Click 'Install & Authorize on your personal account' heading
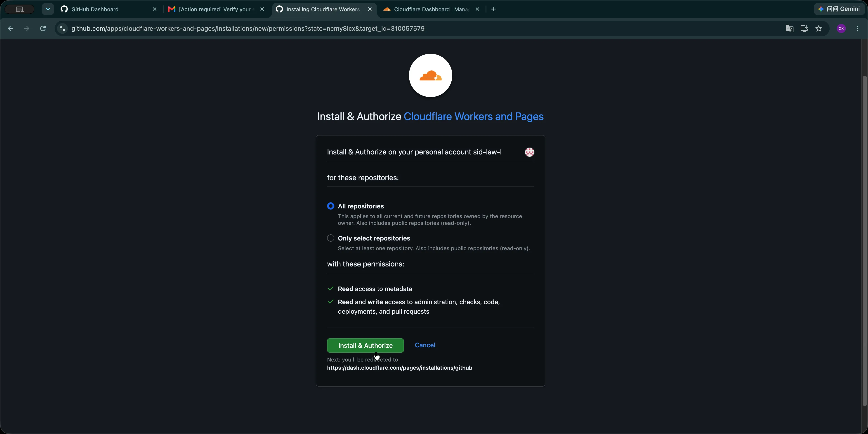Screen dimensions: 868x434 tap(414, 152)
